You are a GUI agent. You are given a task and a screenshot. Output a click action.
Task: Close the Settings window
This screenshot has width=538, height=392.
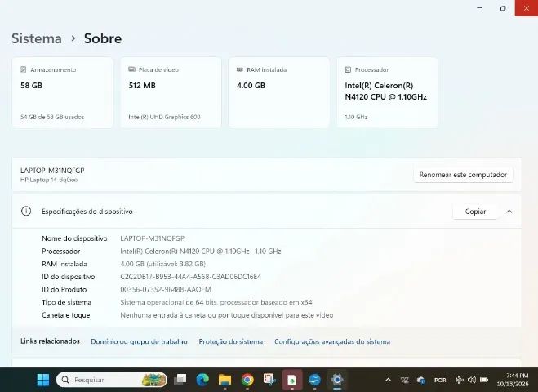pos(527,8)
